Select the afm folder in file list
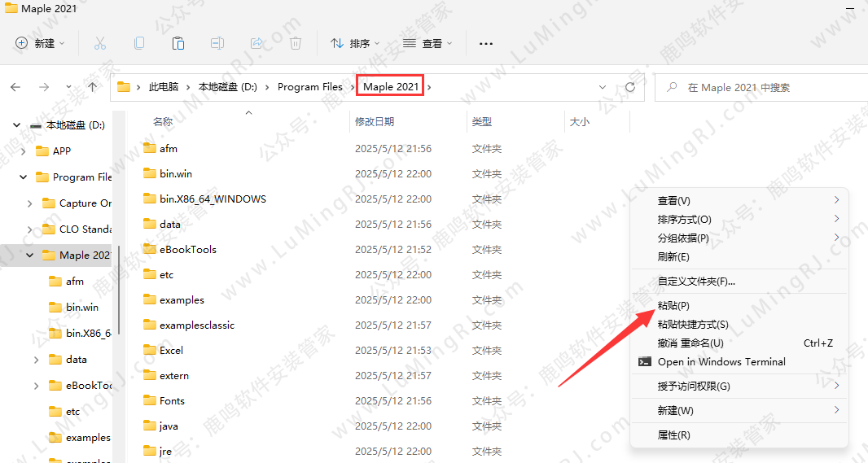Viewport: 868px width, 463px height. [160, 148]
